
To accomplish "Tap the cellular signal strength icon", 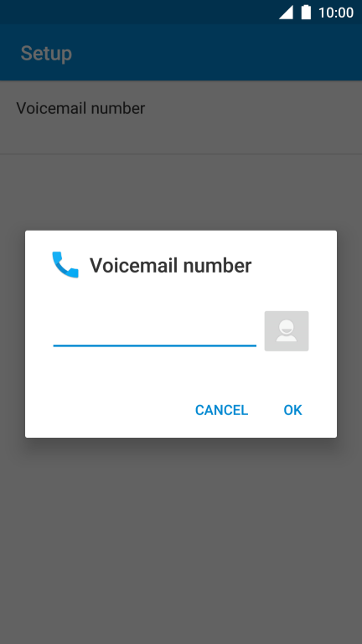I will coord(286,13).
